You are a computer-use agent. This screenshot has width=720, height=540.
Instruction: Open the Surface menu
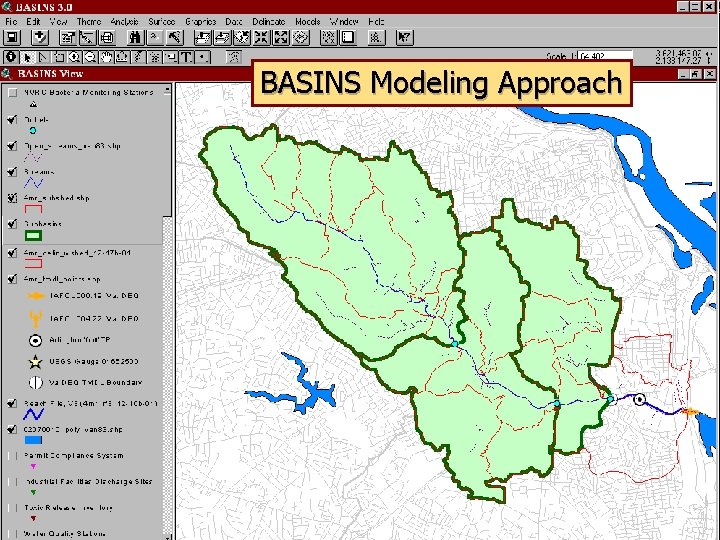click(162, 21)
